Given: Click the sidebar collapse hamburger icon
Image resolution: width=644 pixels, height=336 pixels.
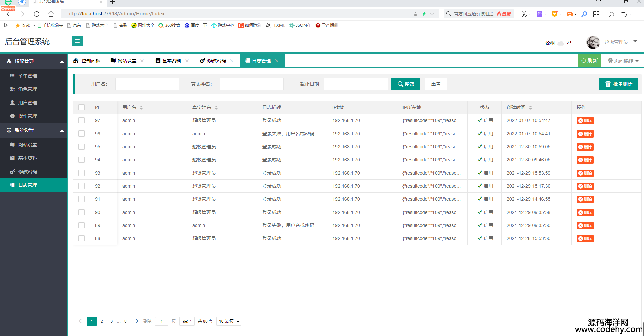Looking at the screenshot, I should pos(77,41).
